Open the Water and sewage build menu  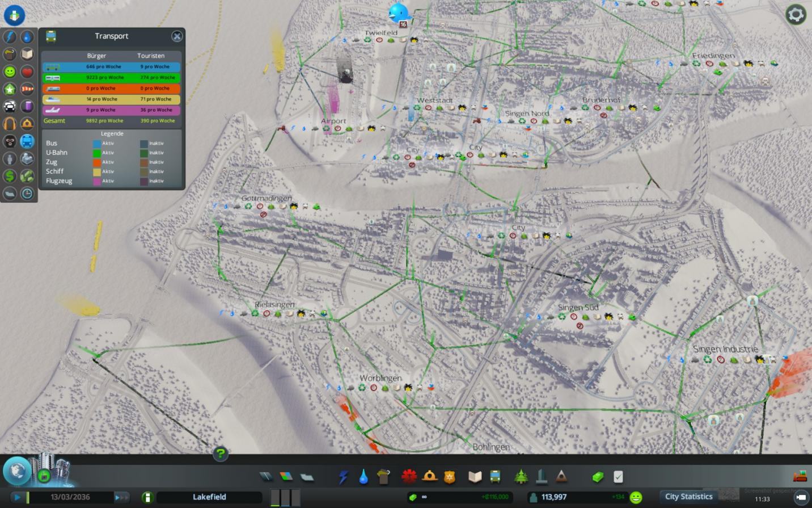pos(363,477)
